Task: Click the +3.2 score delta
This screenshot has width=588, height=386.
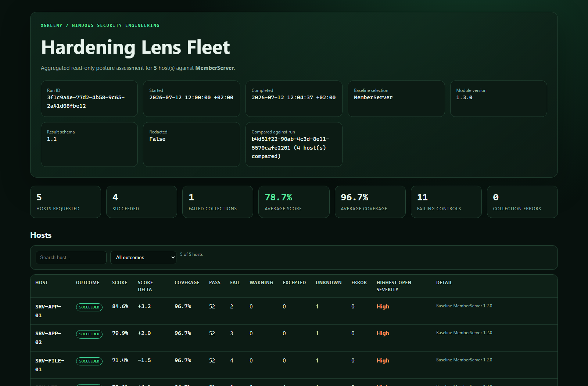Action: click(144, 306)
